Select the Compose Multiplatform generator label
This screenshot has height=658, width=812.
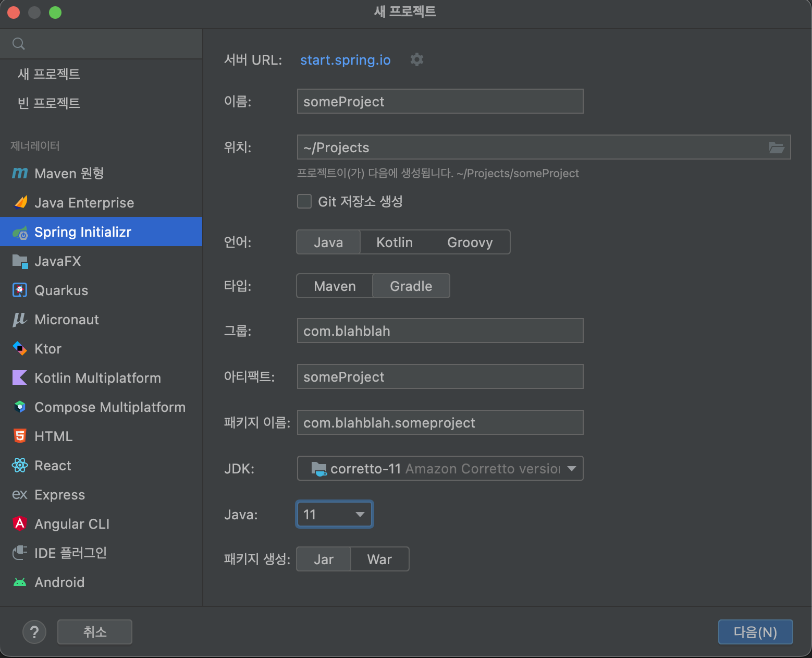coord(110,407)
